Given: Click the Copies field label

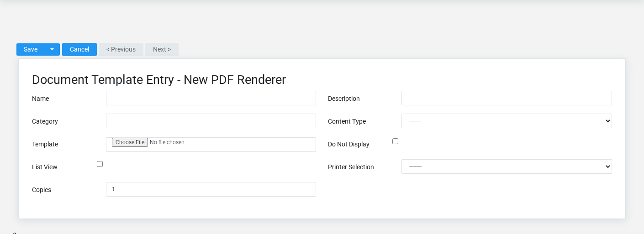Looking at the screenshot, I should [42, 190].
